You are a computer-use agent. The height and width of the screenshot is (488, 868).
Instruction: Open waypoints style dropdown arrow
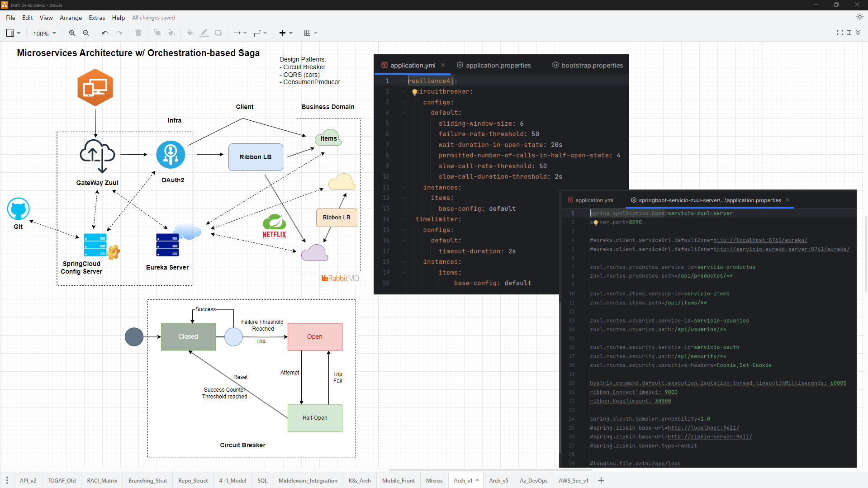point(265,33)
